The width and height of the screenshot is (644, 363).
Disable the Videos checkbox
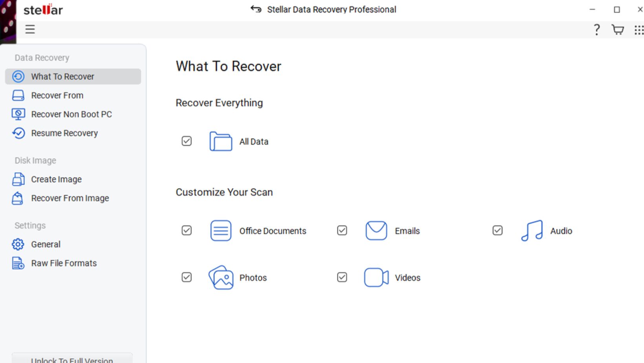(342, 277)
